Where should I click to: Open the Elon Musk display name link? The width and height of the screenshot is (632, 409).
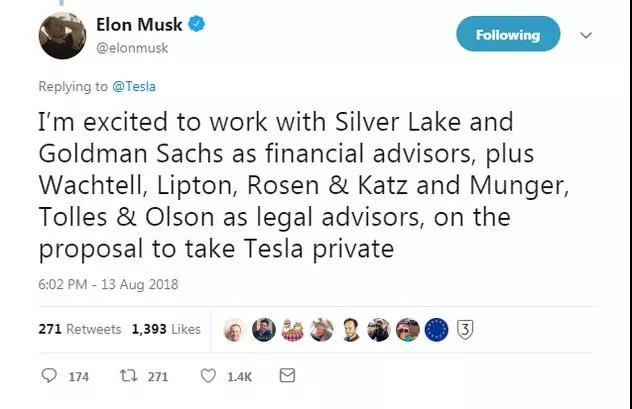138,24
